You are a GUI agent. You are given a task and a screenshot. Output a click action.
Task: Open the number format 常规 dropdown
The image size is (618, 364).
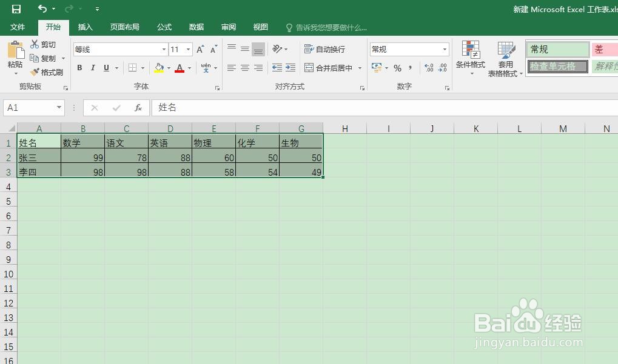click(x=445, y=49)
